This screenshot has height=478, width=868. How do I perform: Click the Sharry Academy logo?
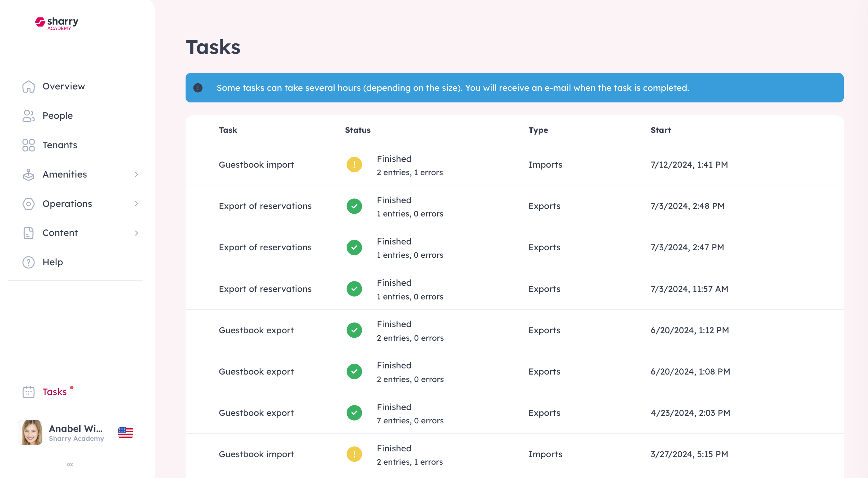[57, 23]
